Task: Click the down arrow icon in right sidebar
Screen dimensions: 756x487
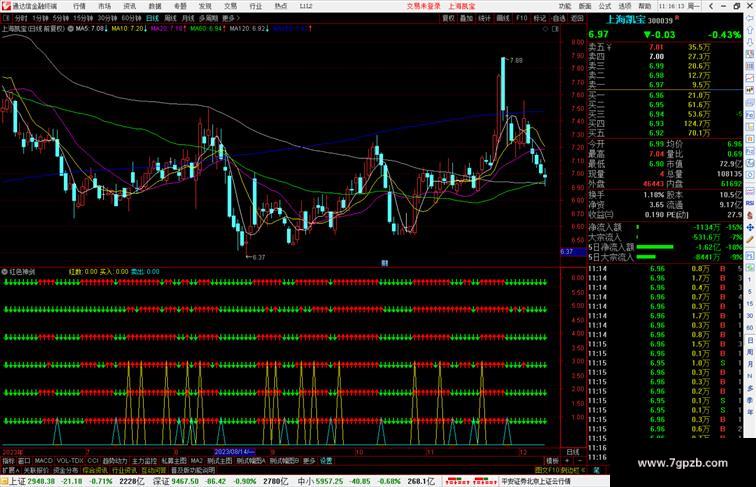Action: [x=750, y=42]
